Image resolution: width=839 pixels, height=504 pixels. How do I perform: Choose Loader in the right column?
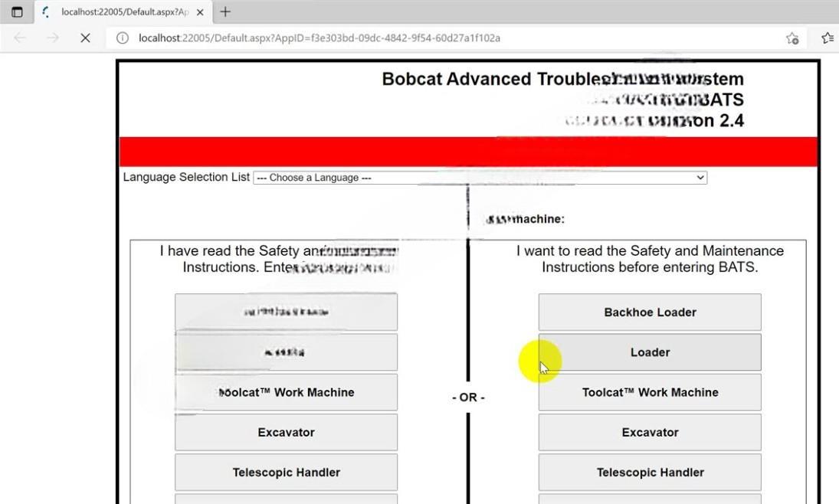pos(650,352)
